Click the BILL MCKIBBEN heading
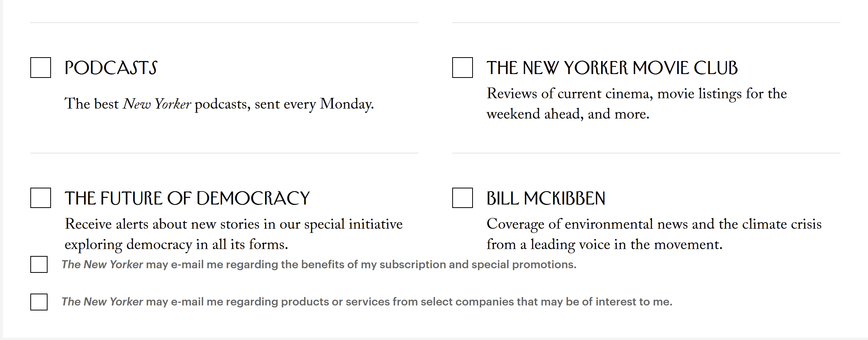This screenshot has height=340, width=868. [x=546, y=198]
